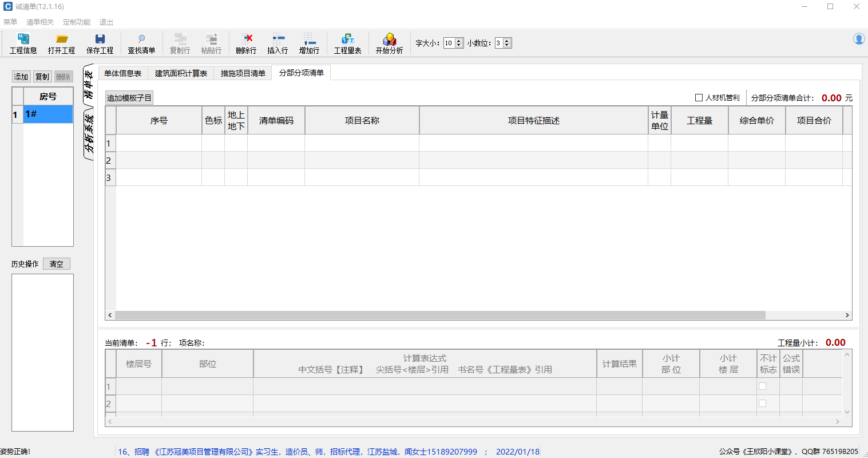Switch to the 措施项目清单 tab
Image resolution: width=868 pixels, height=458 pixels.
(x=243, y=73)
